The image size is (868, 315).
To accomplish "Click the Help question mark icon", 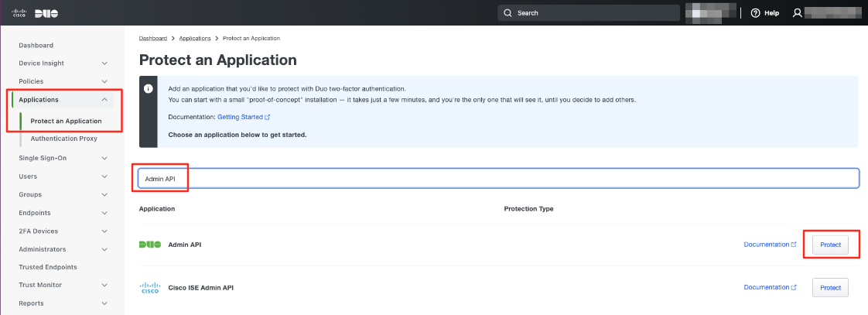I will click(755, 13).
